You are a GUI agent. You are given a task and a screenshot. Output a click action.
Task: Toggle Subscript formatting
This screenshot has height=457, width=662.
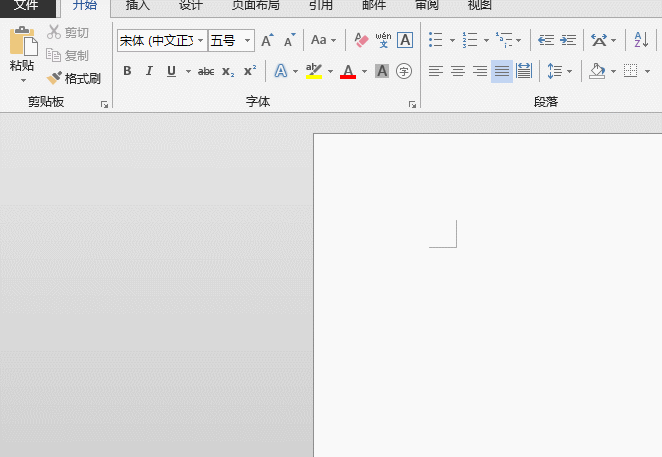(228, 71)
